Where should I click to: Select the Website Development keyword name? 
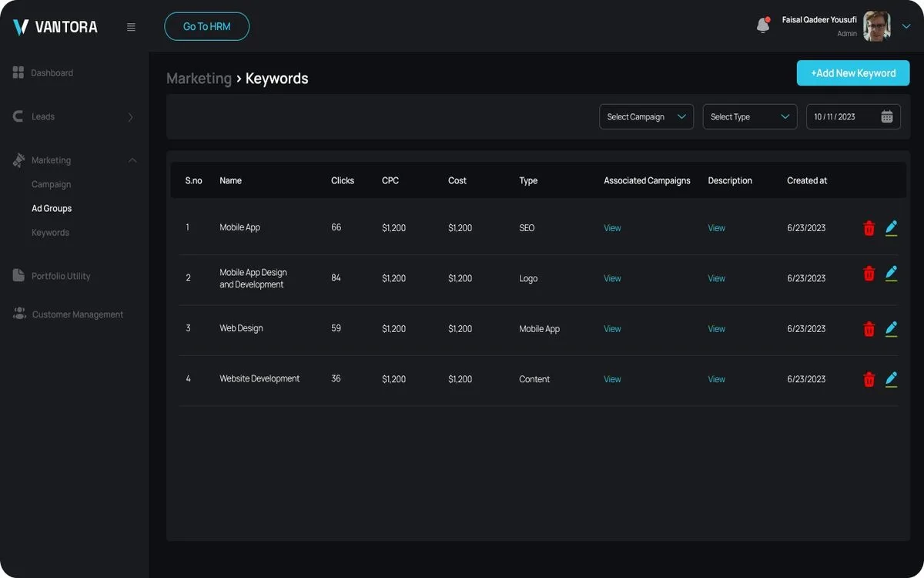[x=259, y=378]
